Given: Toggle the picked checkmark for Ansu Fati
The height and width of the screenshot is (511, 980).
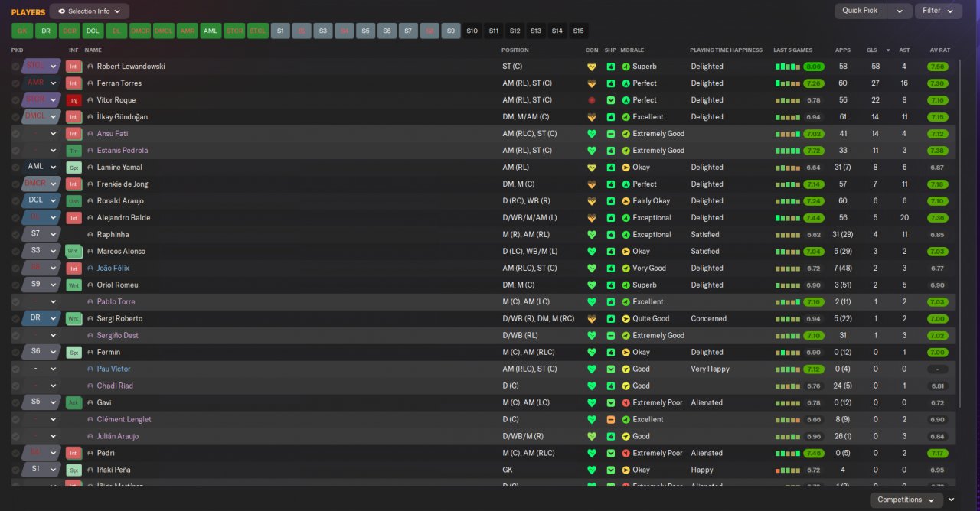Looking at the screenshot, I should [15, 134].
